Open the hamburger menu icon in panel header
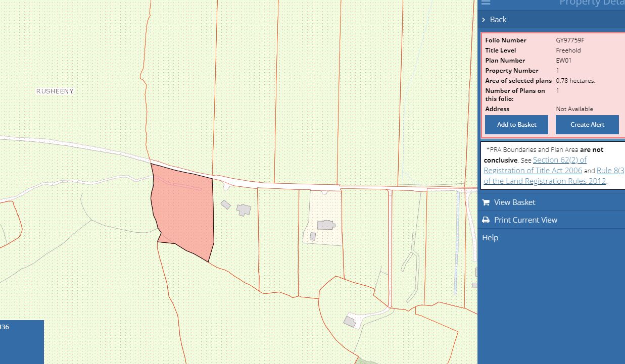The width and height of the screenshot is (625, 364). click(486, 3)
